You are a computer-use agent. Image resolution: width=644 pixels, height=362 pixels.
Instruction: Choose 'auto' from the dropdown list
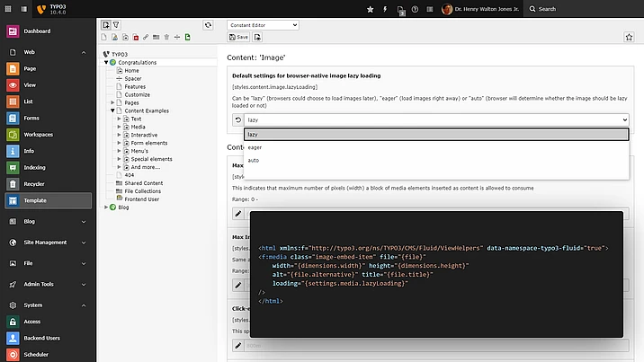pyautogui.click(x=254, y=160)
